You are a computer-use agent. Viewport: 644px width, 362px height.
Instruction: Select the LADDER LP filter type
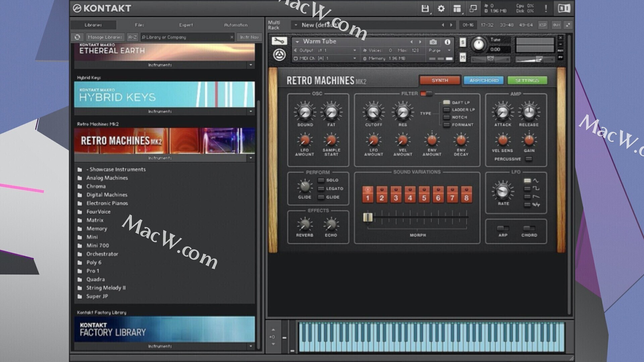point(446,110)
